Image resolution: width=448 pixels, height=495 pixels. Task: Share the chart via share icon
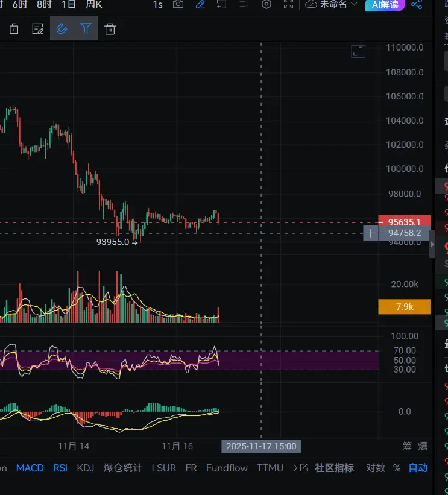[417, 4]
